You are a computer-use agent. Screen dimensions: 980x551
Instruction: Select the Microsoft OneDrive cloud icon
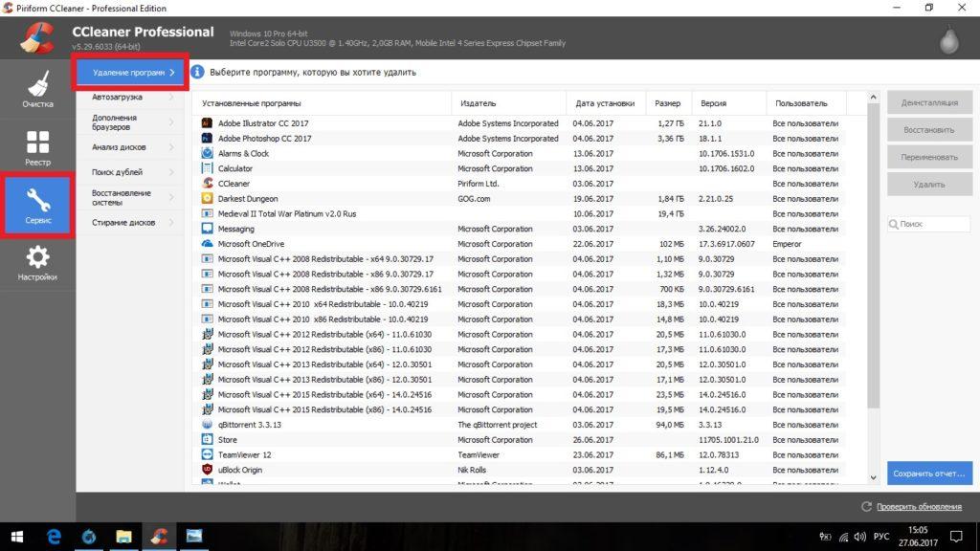207,244
